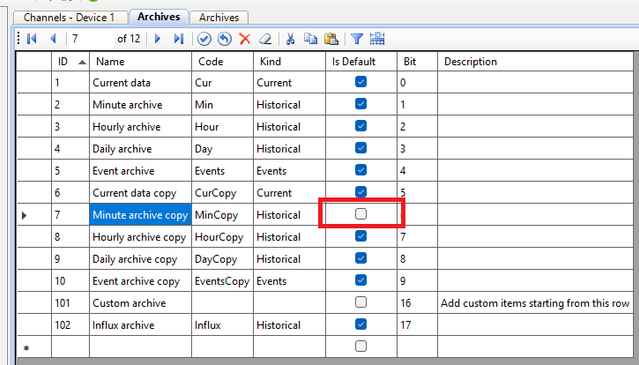Viewport: 639px width, 365px height.
Task: Select the 'Influx archive' name cell
Action: [141, 325]
